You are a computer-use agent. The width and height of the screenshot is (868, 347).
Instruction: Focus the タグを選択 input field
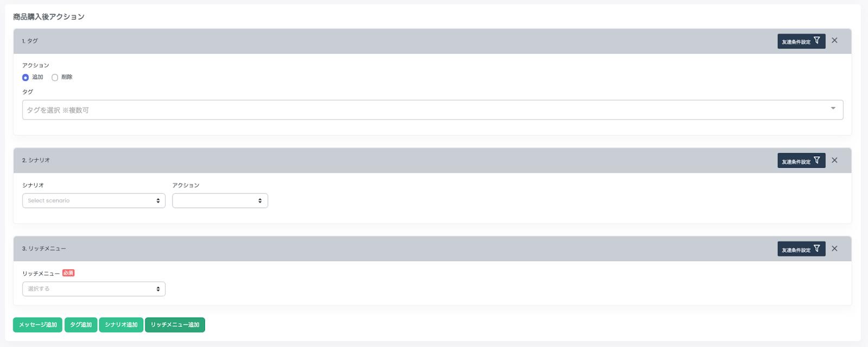432,110
